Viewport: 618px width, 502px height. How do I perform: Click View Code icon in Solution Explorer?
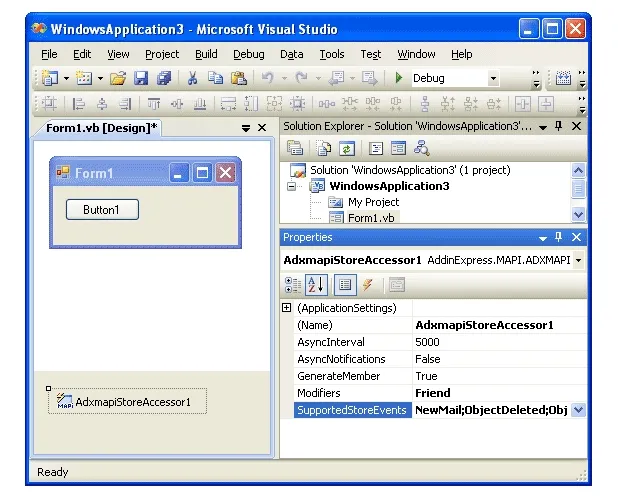coord(376,149)
